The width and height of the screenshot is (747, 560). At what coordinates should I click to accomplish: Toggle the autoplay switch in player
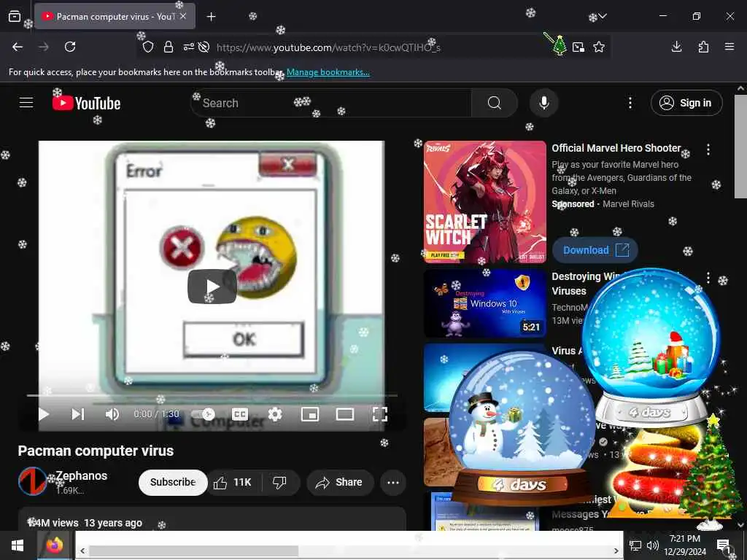pos(203,414)
